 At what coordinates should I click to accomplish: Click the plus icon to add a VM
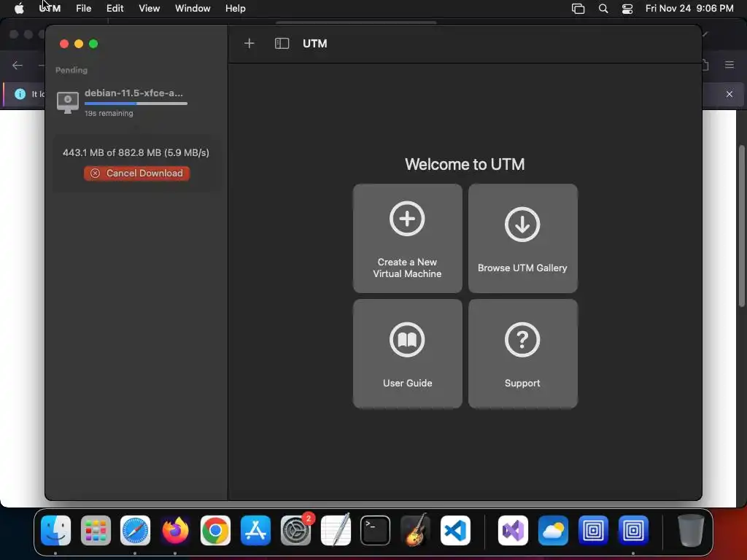click(249, 44)
